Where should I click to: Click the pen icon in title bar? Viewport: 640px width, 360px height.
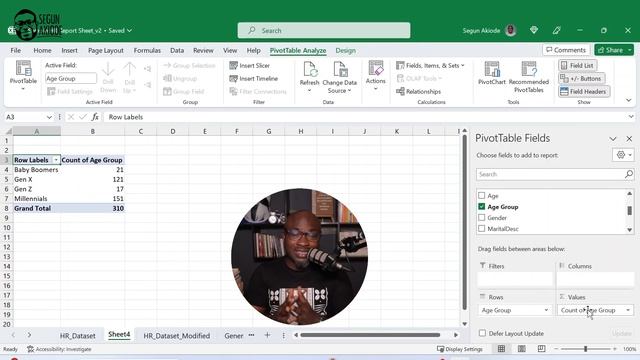coord(556,30)
